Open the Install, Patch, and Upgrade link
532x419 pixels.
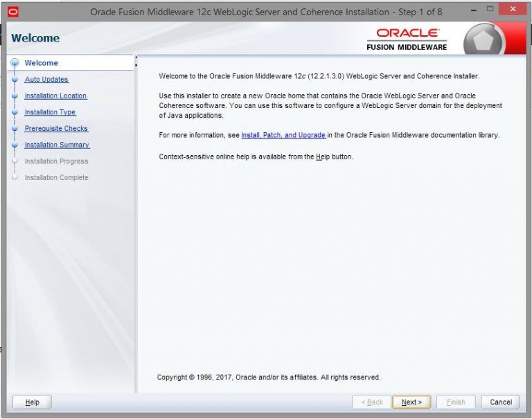[x=283, y=135]
